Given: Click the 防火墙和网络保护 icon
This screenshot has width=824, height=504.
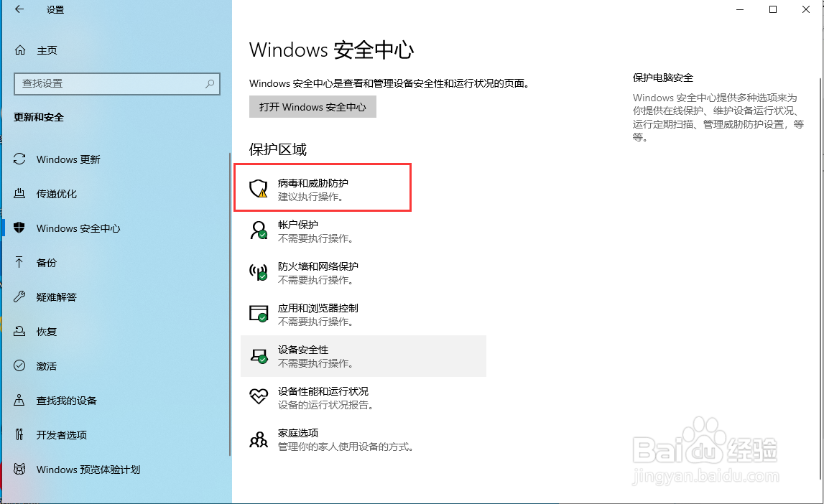Looking at the screenshot, I should click(259, 272).
